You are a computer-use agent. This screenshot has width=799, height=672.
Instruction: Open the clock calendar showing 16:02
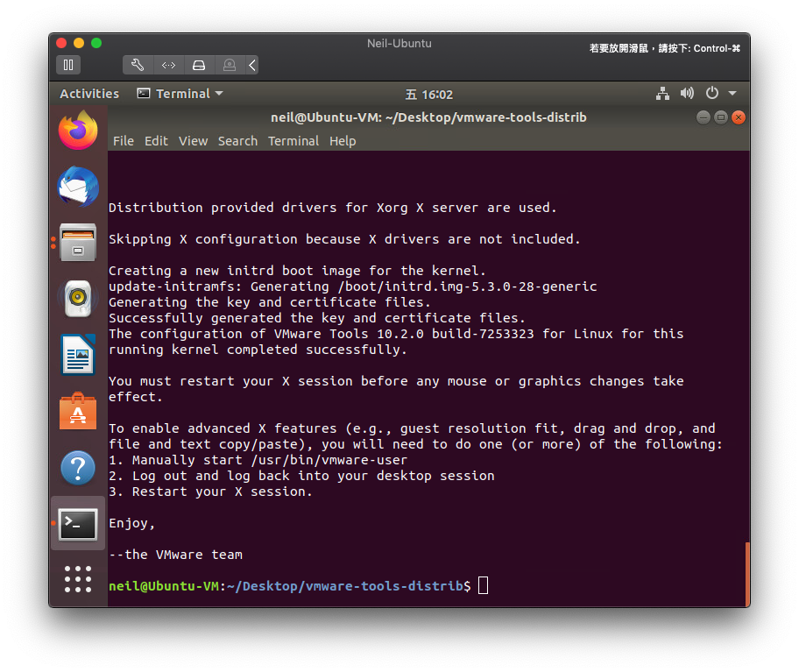click(x=429, y=94)
